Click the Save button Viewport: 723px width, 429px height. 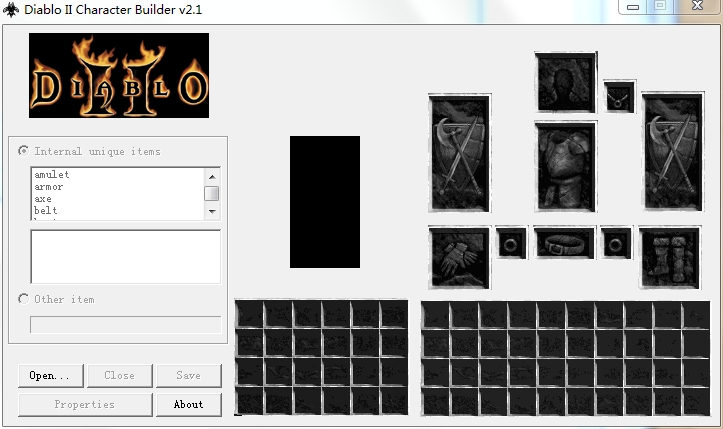pyautogui.click(x=189, y=375)
